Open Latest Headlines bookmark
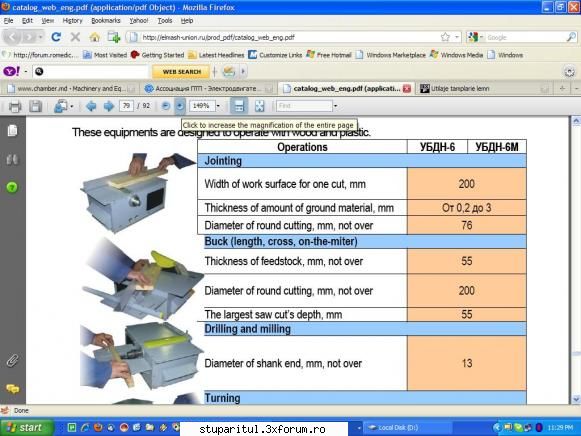This screenshot has width=581, height=436. tap(216, 55)
